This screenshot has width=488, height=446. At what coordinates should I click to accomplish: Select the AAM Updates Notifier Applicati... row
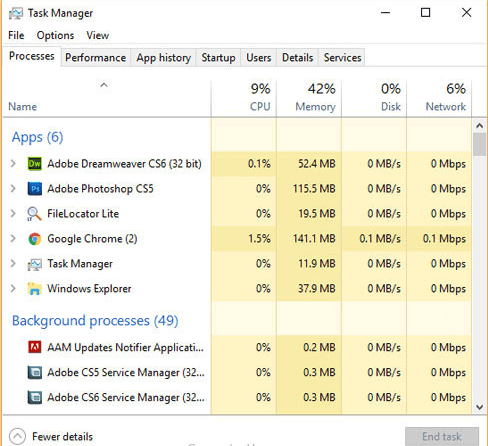(237, 347)
